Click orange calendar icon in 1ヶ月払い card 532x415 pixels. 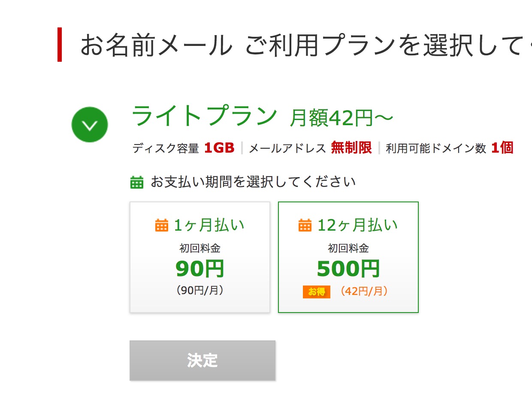[x=162, y=225]
